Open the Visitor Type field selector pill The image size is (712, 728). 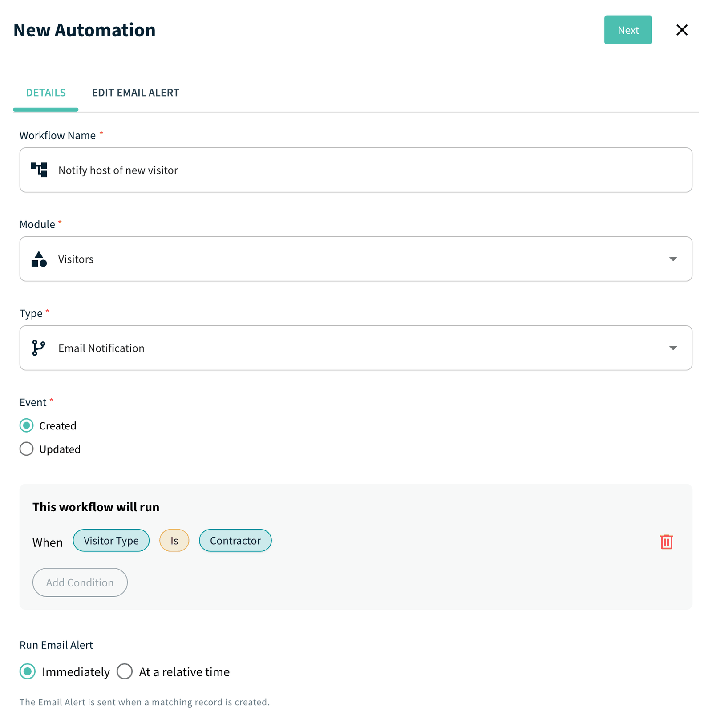pyautogui.click(x=111, y=540)
